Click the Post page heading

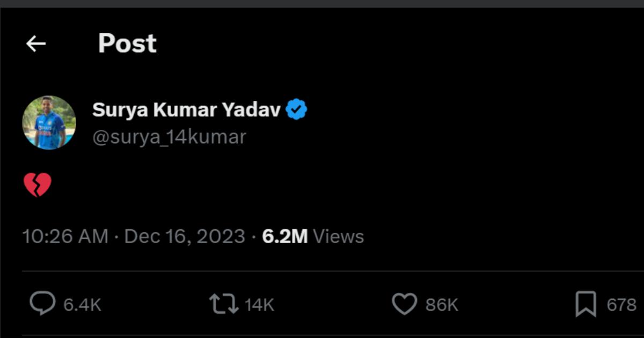[x=127, y=44]
